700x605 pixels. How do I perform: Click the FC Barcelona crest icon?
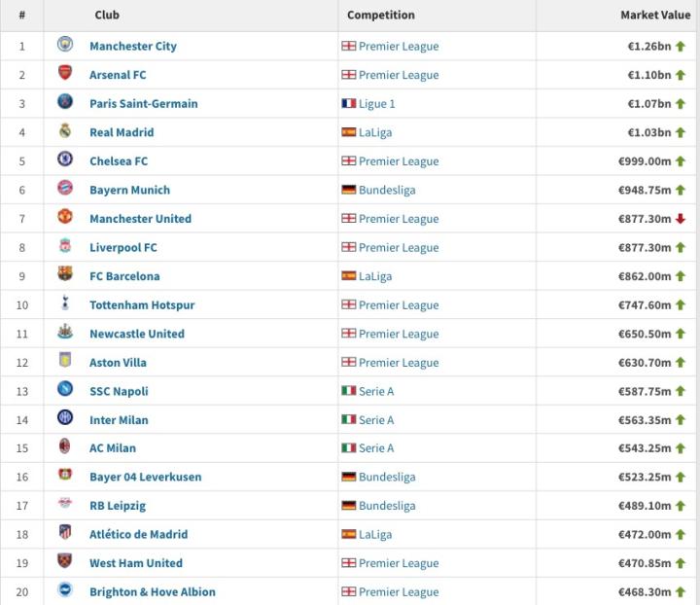pos(65,275)
